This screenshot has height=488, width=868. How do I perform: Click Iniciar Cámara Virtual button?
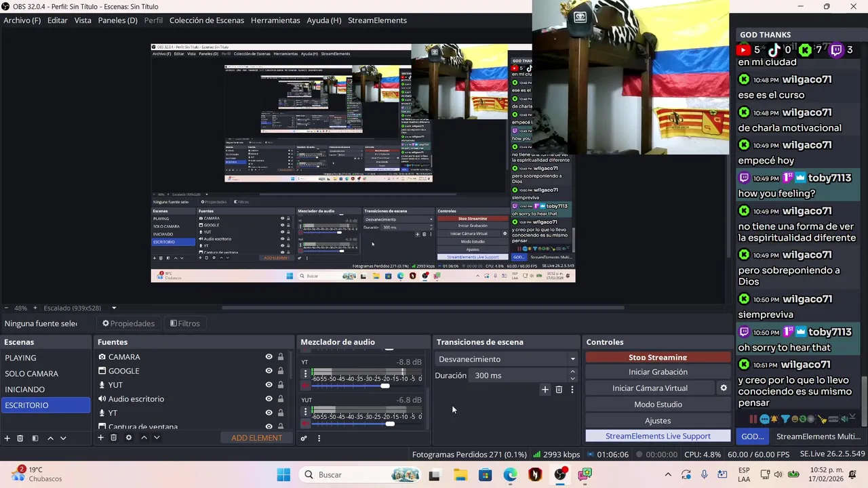coord(650,388)
